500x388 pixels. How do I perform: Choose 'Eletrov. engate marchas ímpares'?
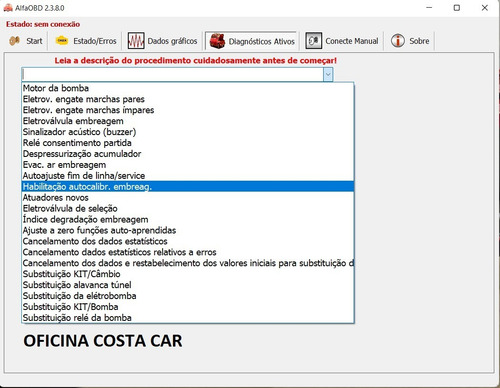pos(188,110)
